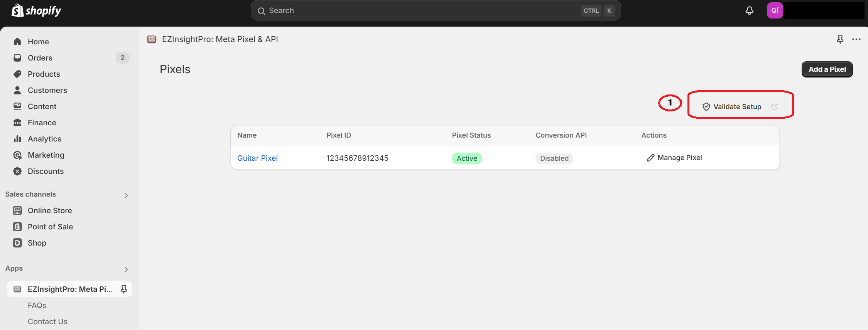
Task: Click the Validate Setup shield icon
Action: (x=706, y=107)
